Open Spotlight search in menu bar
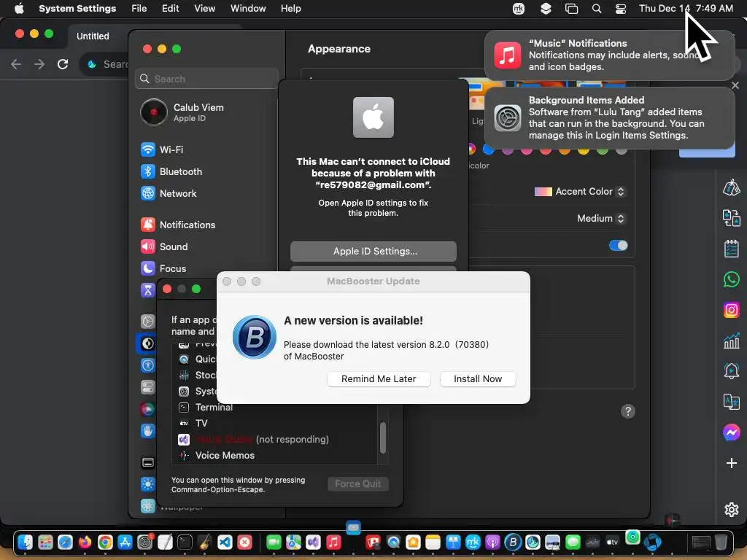The image size is (747, 560). pyautogui.click(x=597, y=9)
